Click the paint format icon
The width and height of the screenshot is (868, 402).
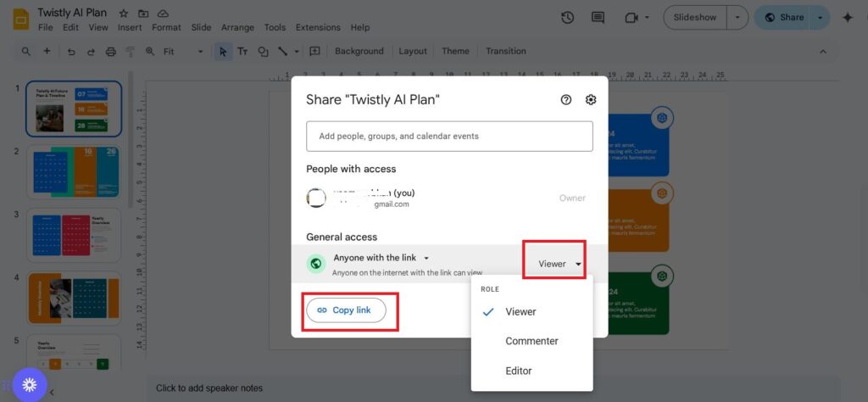131,52
